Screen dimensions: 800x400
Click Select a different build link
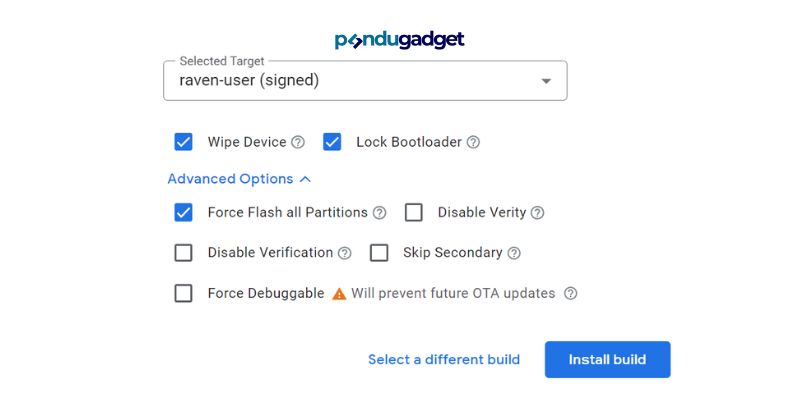click(444, 360)
